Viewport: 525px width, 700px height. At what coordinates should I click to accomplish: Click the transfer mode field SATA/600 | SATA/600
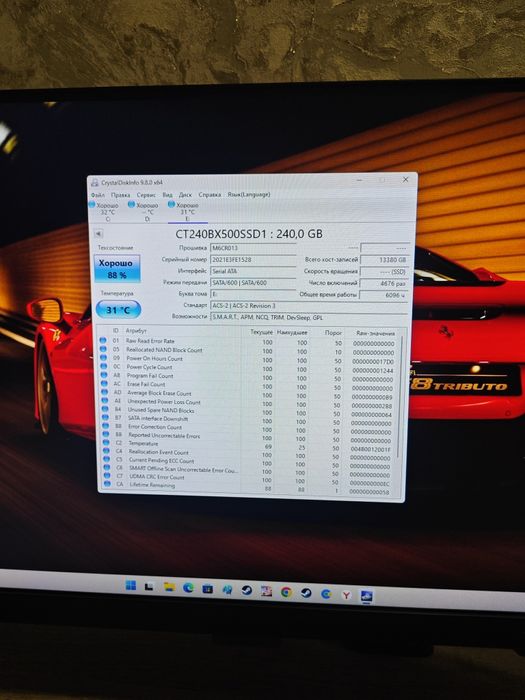point(253,283)
